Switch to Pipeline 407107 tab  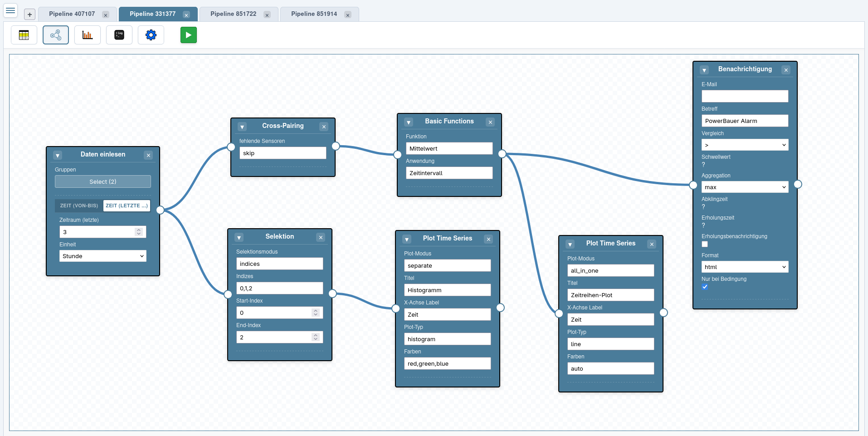coord(72,14)
